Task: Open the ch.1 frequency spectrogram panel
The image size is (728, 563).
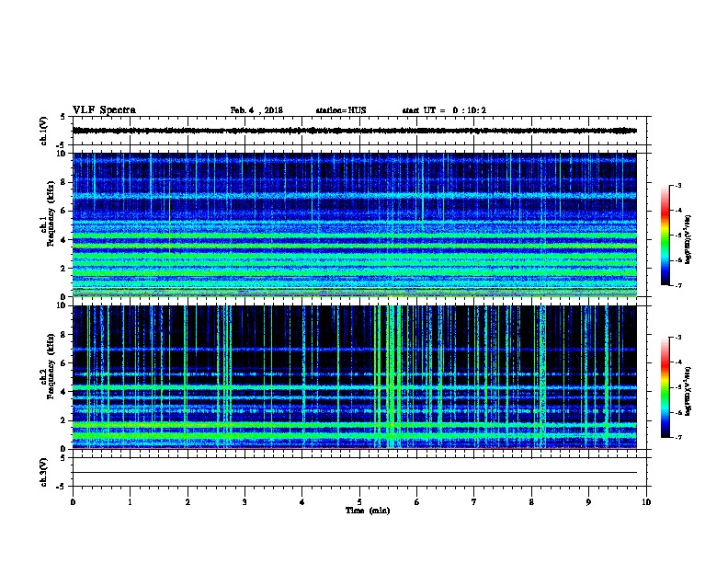Action: [x=355, y=224]
